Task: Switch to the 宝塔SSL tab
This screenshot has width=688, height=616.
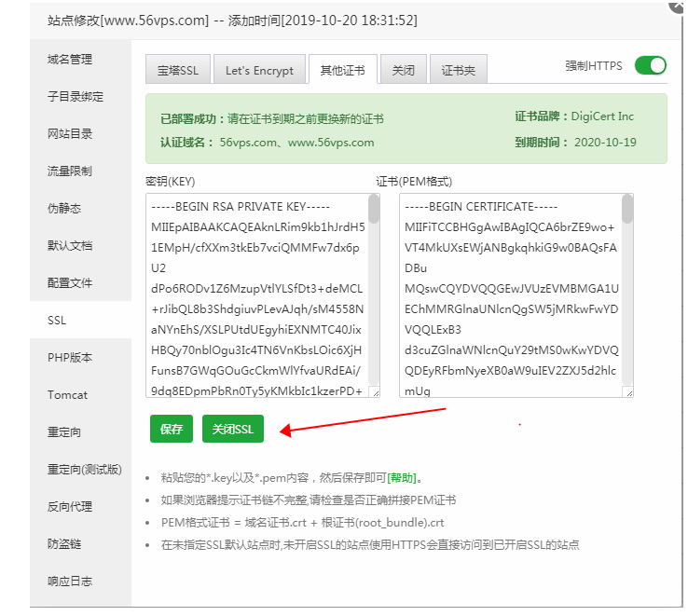Action: 177,70
